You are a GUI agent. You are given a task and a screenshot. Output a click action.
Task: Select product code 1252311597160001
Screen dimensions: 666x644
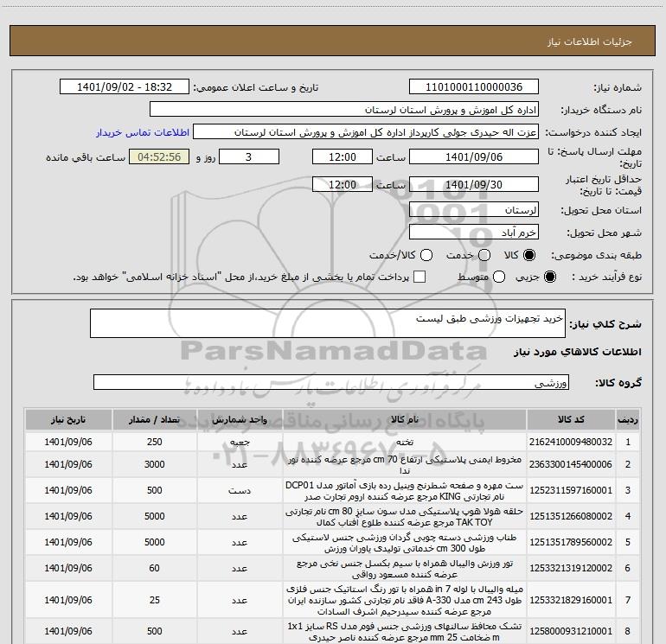(571, 490)
